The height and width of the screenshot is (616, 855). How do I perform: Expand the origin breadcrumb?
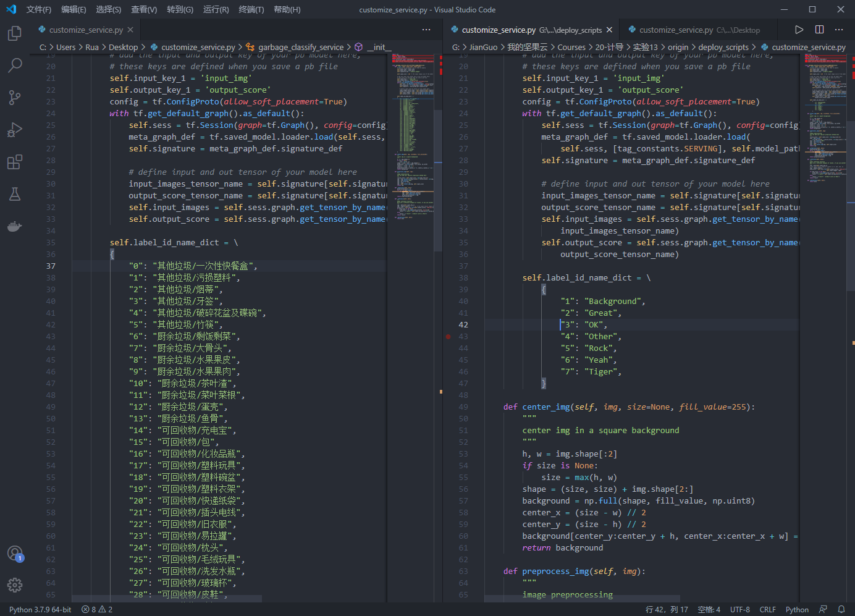[x=678, y=47]
